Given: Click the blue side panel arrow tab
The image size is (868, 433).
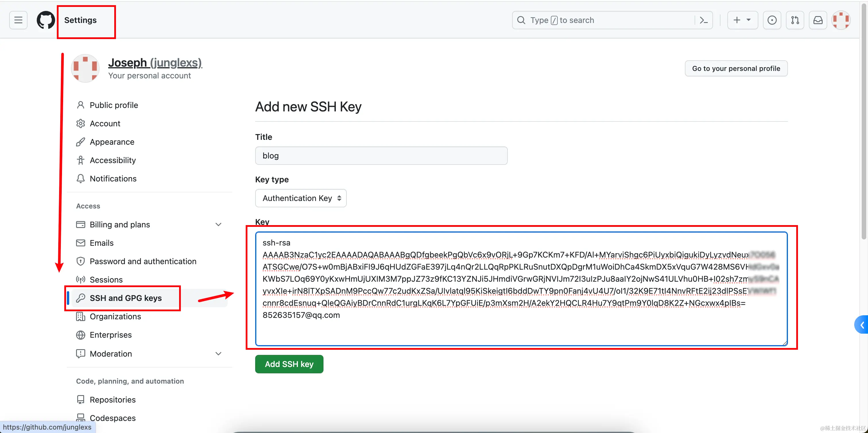Looking at the screenshot, I should (862, 325).
